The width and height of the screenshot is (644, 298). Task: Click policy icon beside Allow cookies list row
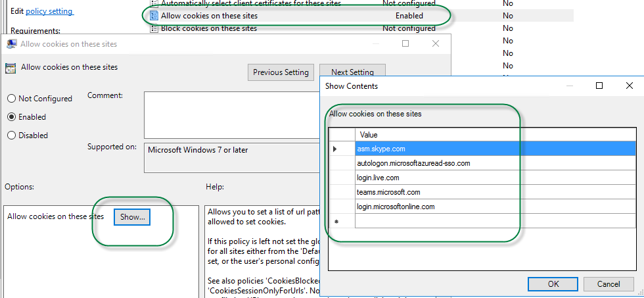154,16
